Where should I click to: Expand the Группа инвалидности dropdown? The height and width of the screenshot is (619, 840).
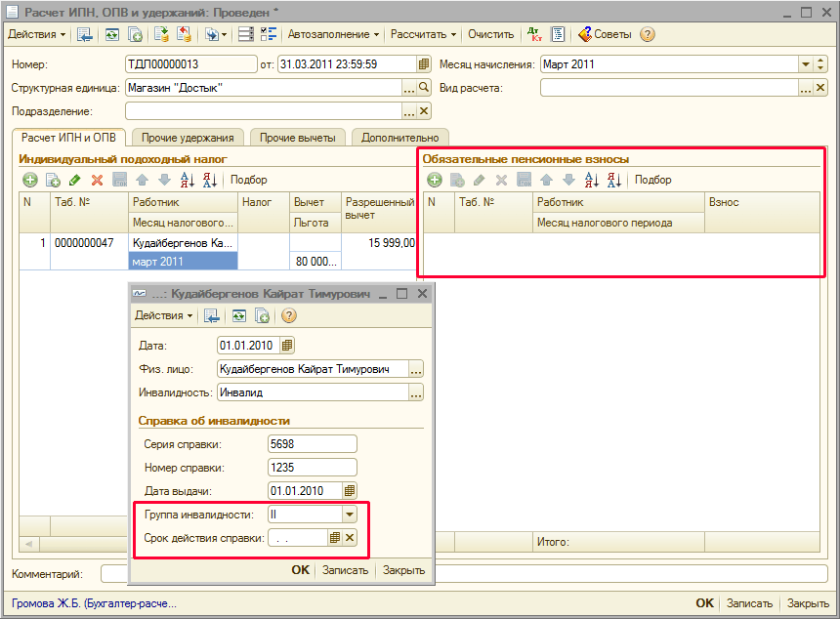[349, 515]
